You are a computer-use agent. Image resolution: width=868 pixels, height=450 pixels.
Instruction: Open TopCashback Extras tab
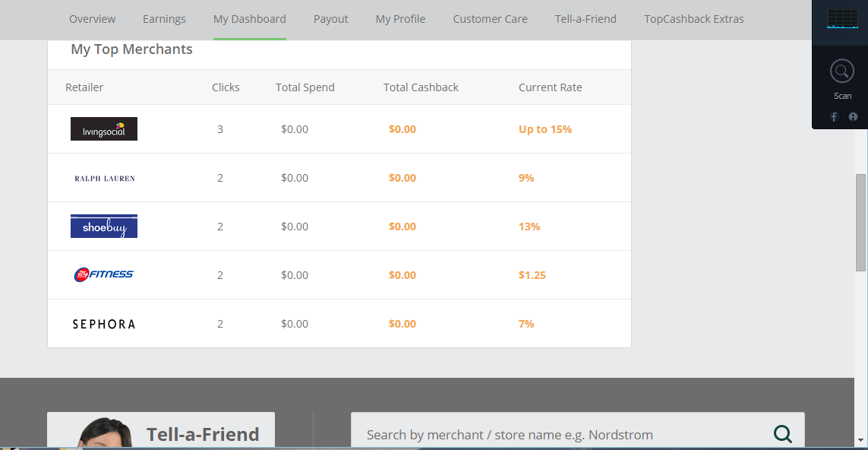click(x=694, y=19)
